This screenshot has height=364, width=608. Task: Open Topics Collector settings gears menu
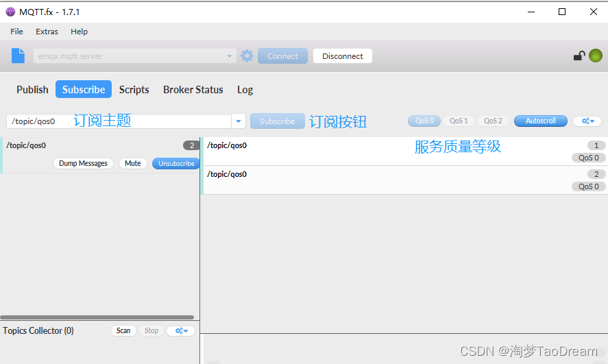click(x=181, y=330)
